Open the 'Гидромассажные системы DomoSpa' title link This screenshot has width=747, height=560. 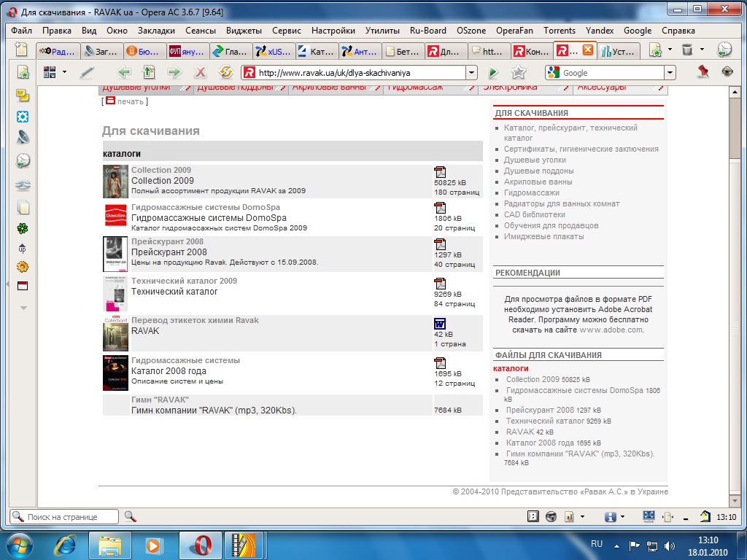[205, 207]
